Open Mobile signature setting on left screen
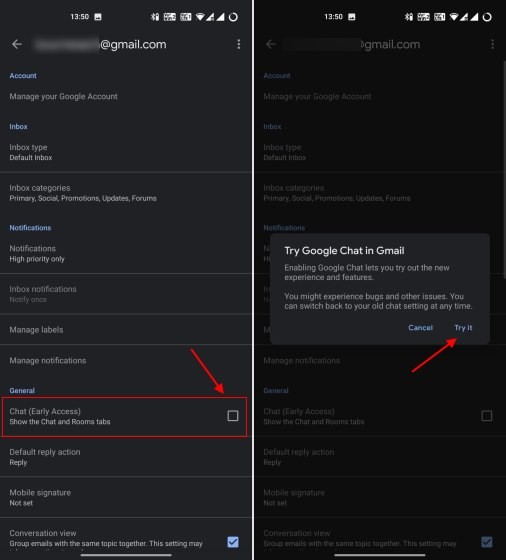 point(126,497)
